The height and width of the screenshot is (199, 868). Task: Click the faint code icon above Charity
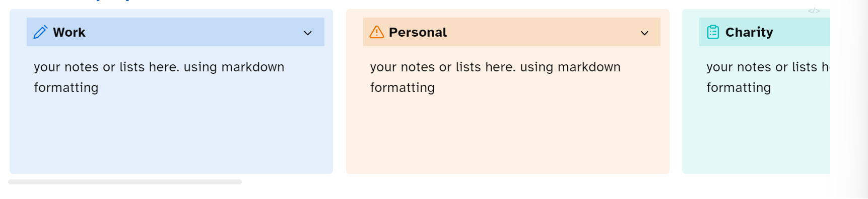814,11
